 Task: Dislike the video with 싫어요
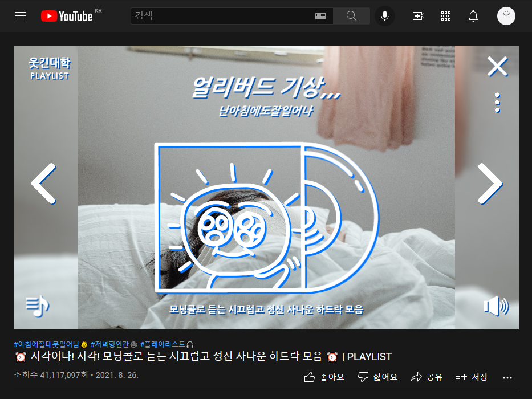pos(377,377)
